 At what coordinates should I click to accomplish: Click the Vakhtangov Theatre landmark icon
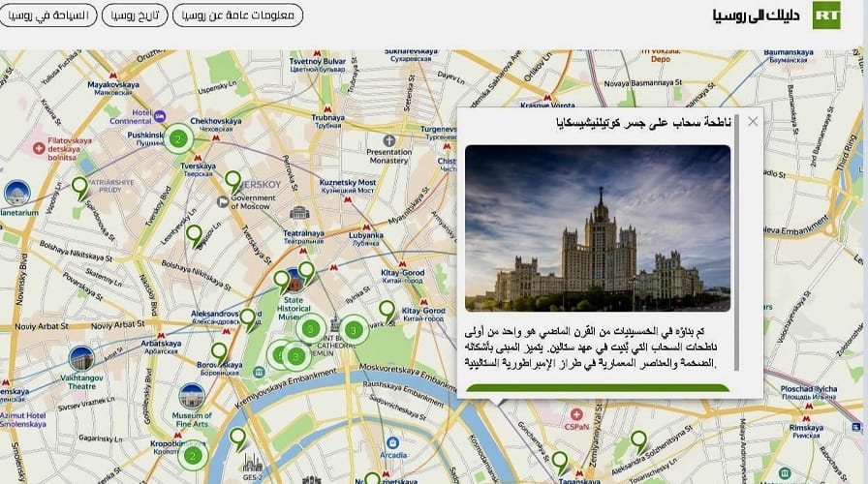pos(81,358)
